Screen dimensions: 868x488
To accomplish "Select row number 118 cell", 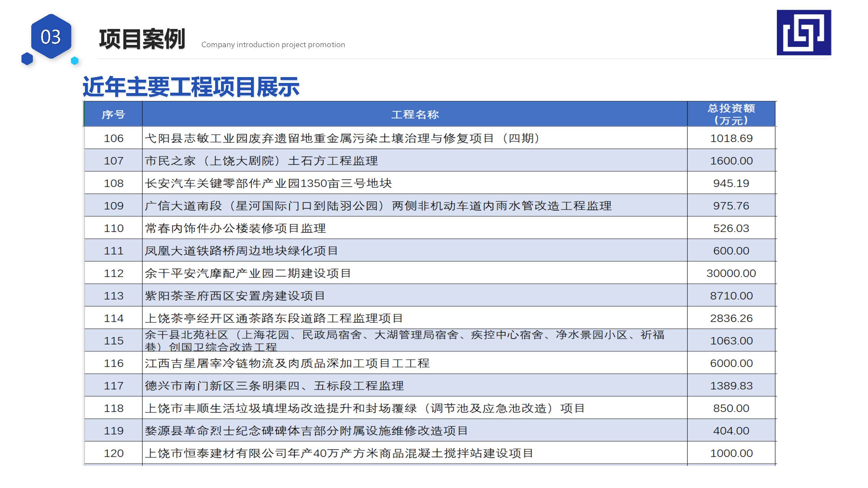I will click(x=113, y=408).
